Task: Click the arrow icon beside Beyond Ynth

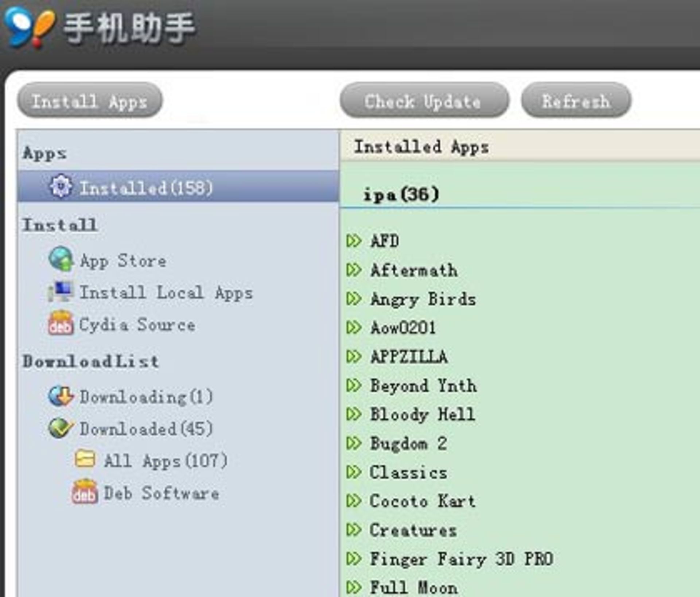Action: click(354, 385)
